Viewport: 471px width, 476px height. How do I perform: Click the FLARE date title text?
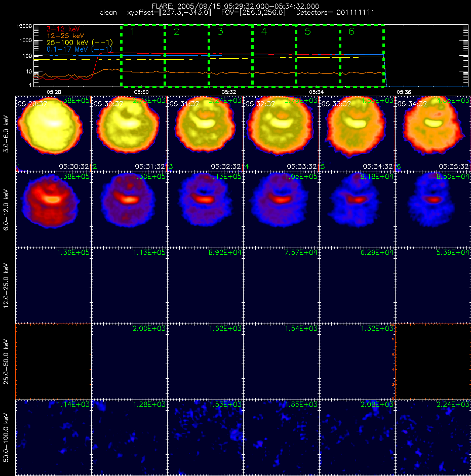point(235,6)
